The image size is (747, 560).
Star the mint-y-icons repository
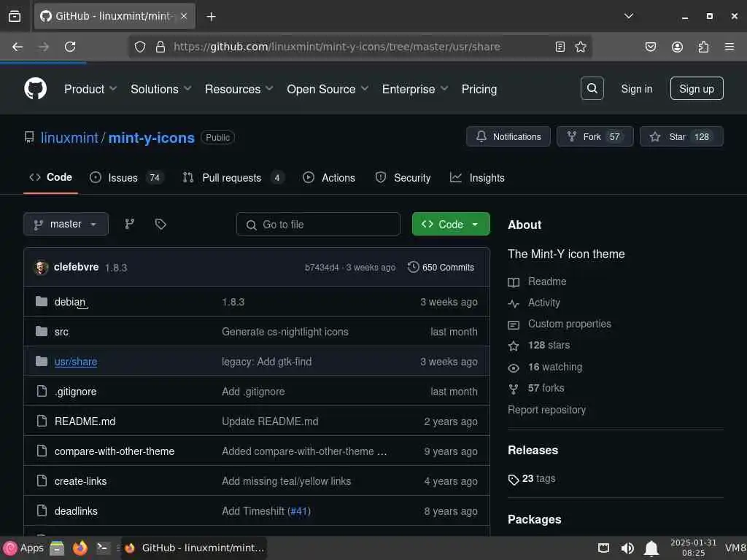pyautogui.click(x=681, y=136)
